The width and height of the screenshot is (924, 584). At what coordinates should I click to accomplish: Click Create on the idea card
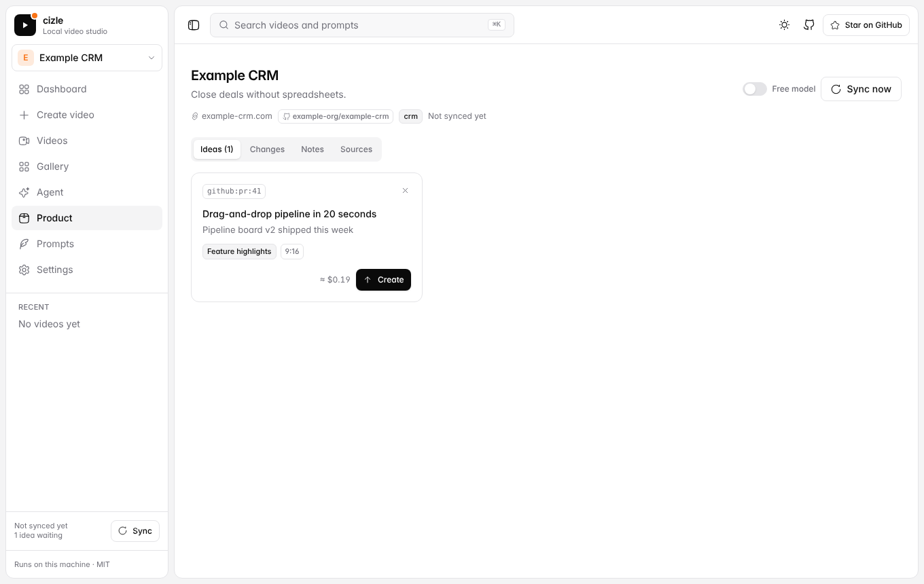(383, 280)
